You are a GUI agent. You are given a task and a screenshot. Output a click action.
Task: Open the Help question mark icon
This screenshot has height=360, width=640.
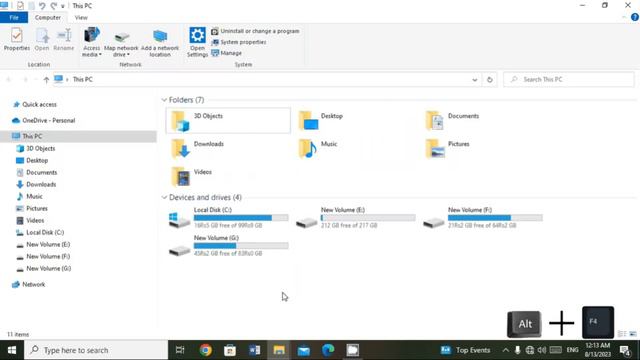click(635, 17)
